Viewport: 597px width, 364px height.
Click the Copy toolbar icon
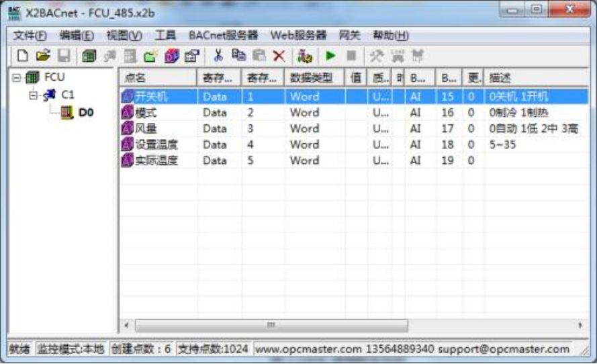click(x=238, y=56)
